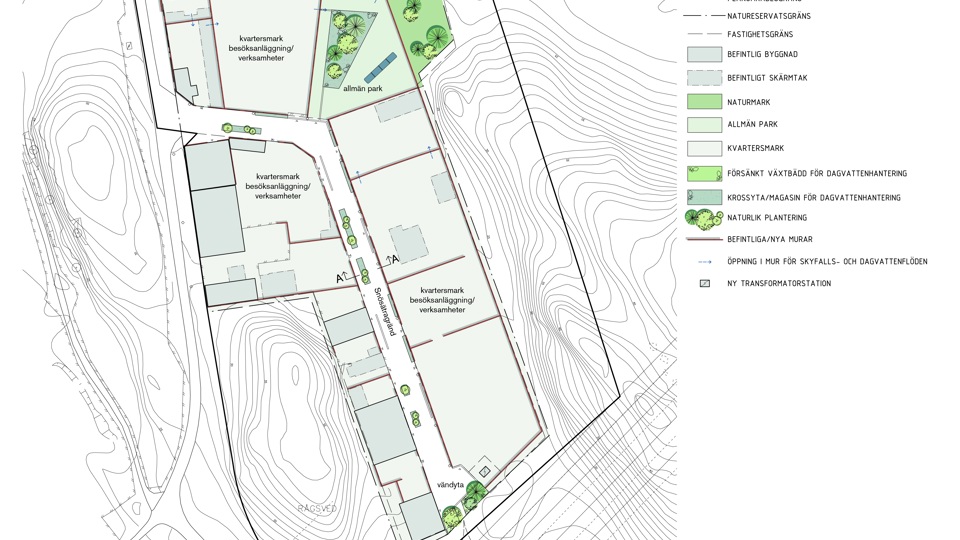Click the Befintlig Byggnad legend swatch
The width and height of the screenshot is (960, 540).
(x=704, y=55)
